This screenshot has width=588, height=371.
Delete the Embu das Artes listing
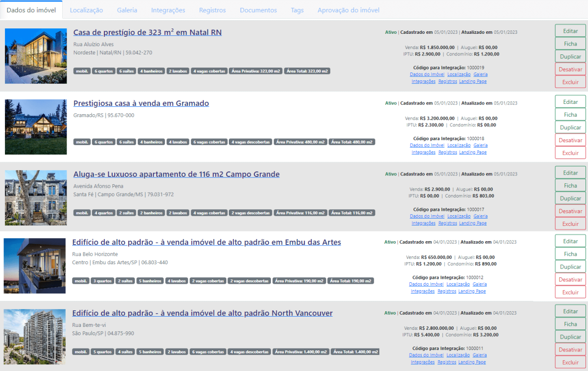tap(570, 292)
